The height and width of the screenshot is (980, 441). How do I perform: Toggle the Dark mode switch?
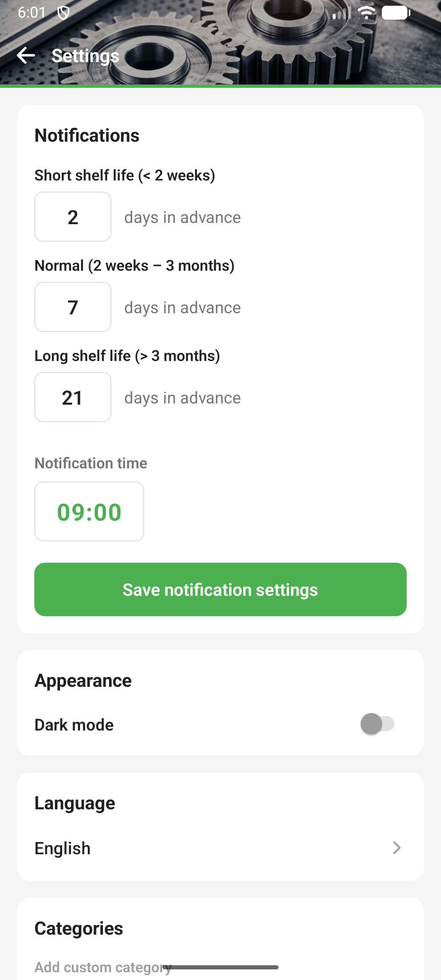pyautogui.click(x=377, y=724)
